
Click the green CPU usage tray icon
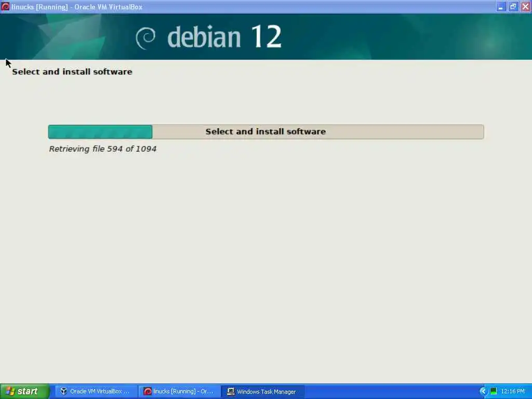coord(494,392)
